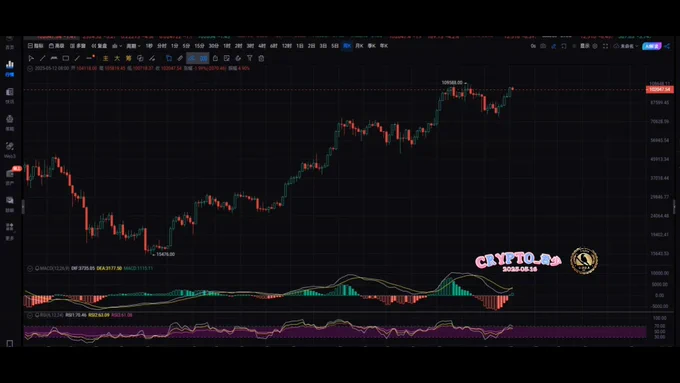
Task: Open chart settings gear icon
Action: (x=595, y=46)
